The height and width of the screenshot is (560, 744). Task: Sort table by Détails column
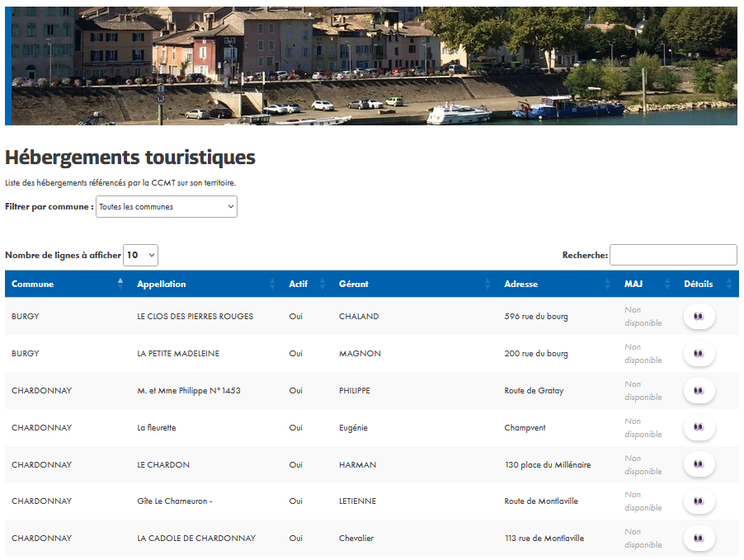pyautogui.click(x=708, y=284)
